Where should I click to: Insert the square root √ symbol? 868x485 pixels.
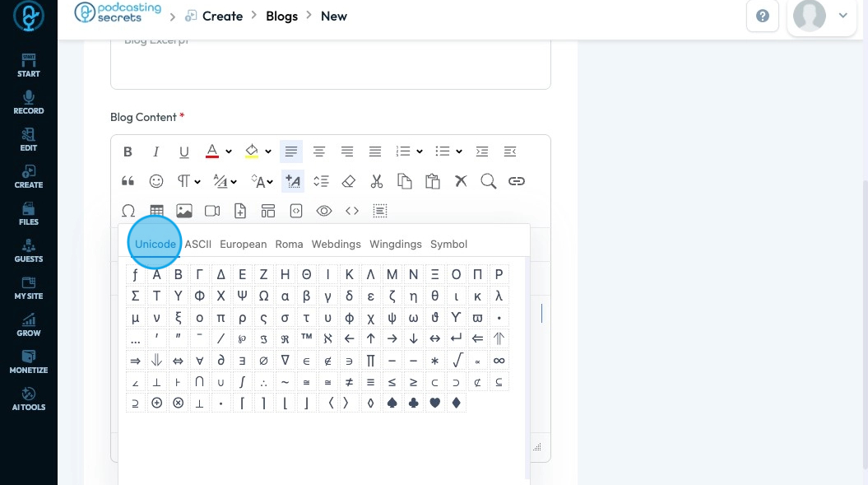pos(457,361)
